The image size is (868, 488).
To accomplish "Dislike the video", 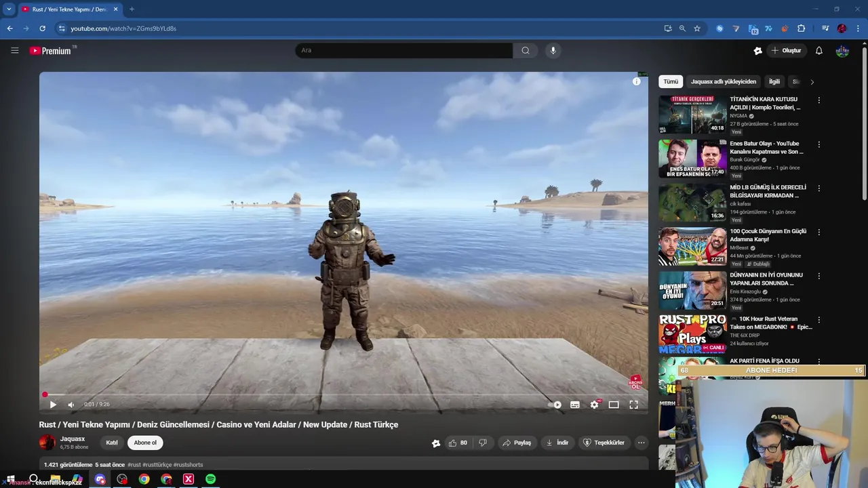I will 483,443.
